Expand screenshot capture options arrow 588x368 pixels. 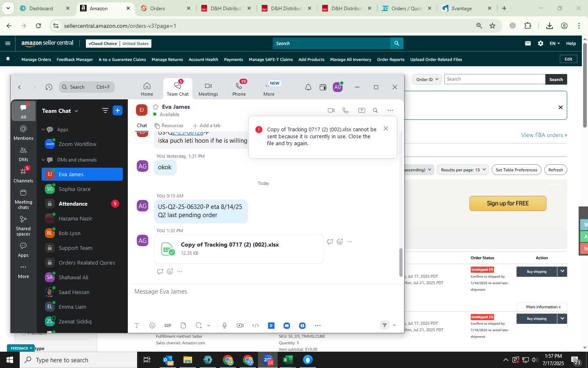click(x=209, y=325)
